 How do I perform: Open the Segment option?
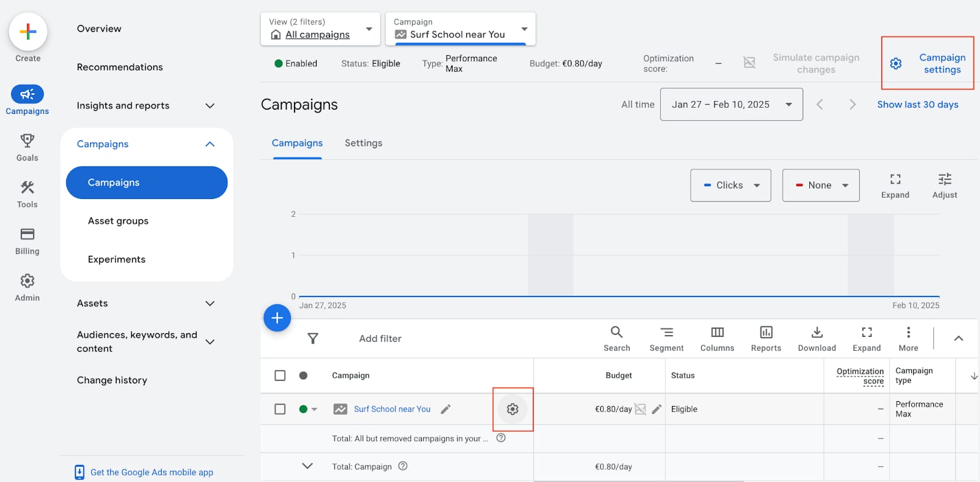(666, 339)
